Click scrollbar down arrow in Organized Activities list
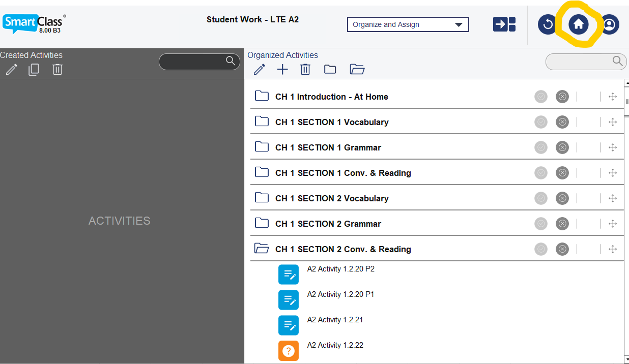 (x=626, y=359)
